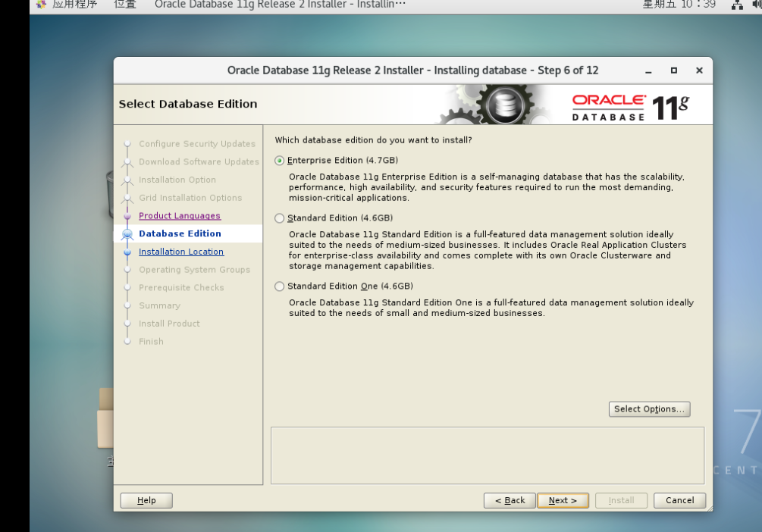Click the magnifier icon beside Database Edition step
Image resolution: width=762 pixels, height=532 pixels.
tap(127, 233)
